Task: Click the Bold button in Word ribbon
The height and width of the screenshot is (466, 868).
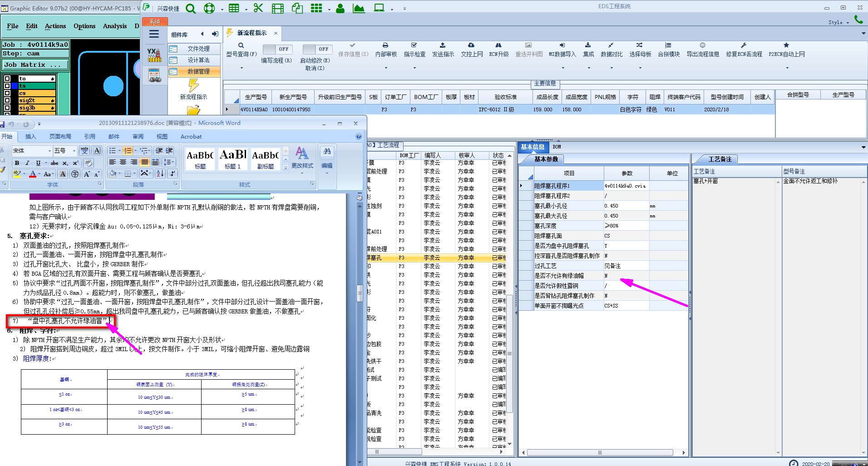Action: [x=17, y=163]
